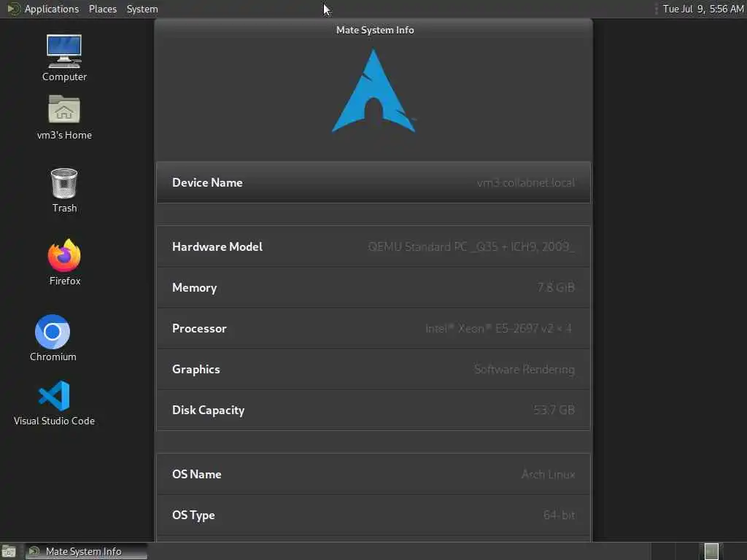This screenshot has height=560, width=747.
Task: Click the Disk Capacity label
Action: [x=208, y=410]
